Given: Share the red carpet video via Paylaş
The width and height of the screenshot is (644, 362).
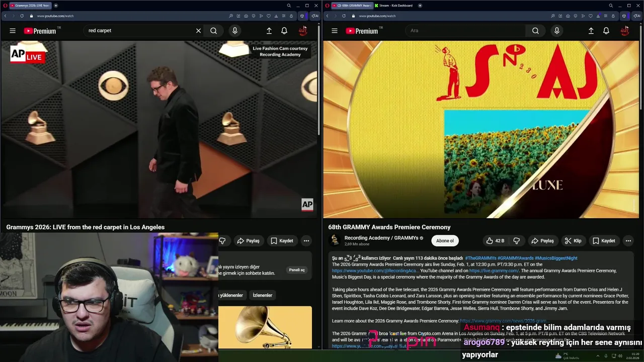Looking at the screenshot, I should coord(249,241).
